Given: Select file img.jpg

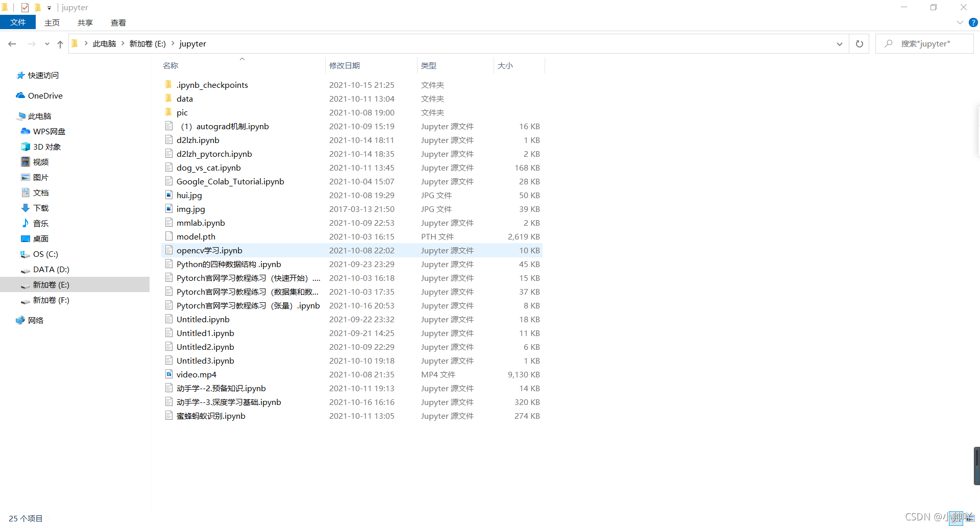Looking at the screenshot, I should click(191, 209).
